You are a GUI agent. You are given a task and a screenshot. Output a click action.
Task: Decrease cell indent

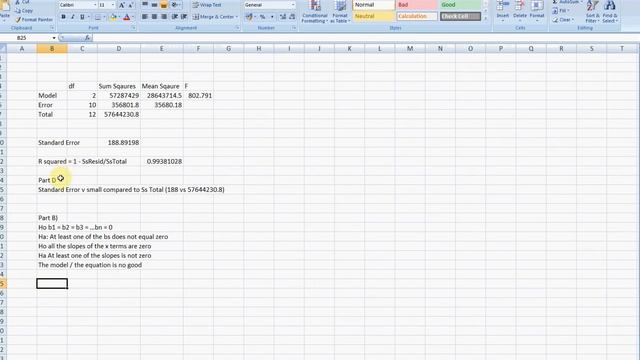click(175, 17)
